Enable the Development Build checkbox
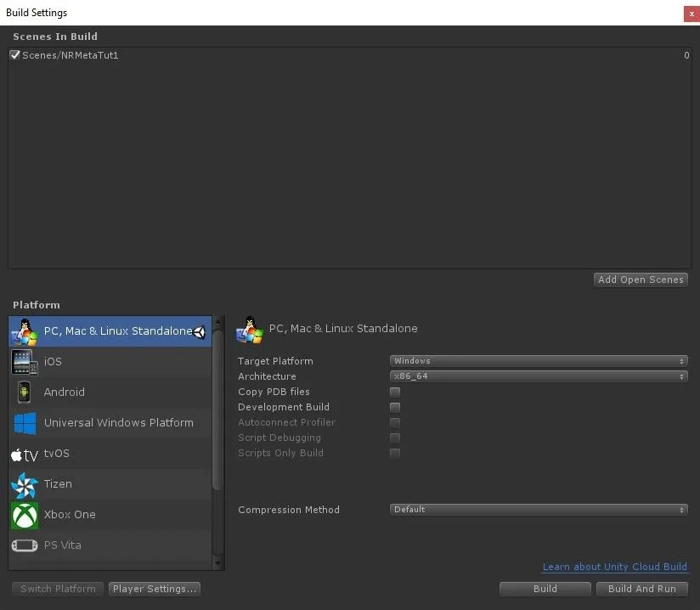The width and height of the screenshot is (700, 610). point(395,407)
